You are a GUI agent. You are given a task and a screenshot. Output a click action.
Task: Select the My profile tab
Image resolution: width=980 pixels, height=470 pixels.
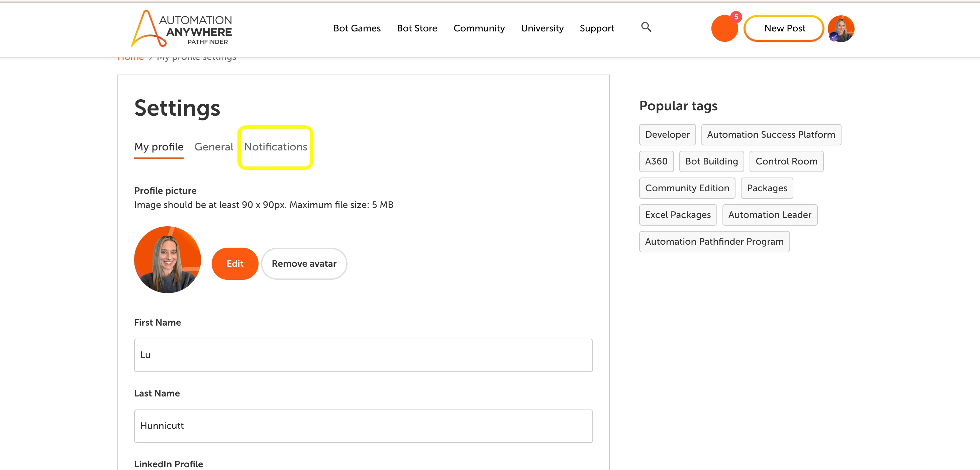tap(159, 147)
